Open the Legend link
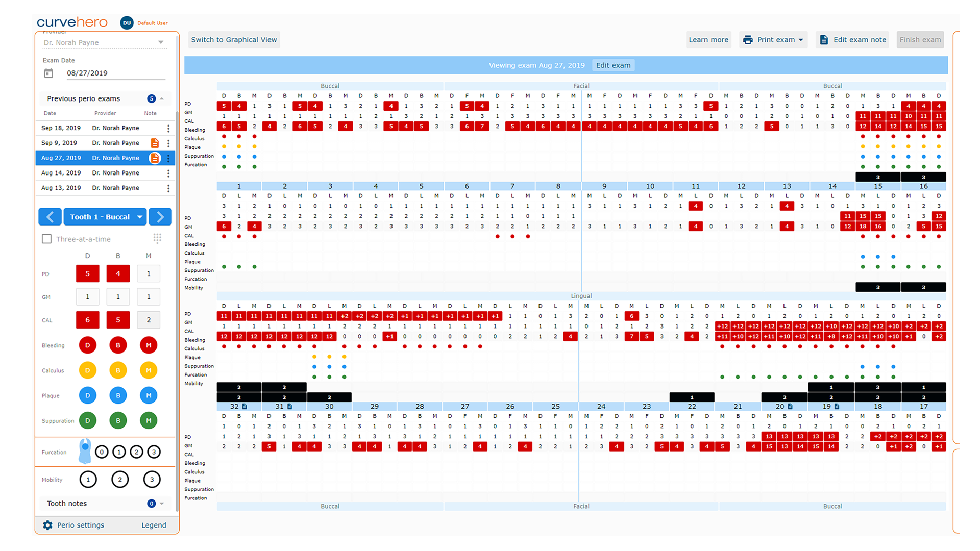980x551 pixels. [x=154, y=525]
